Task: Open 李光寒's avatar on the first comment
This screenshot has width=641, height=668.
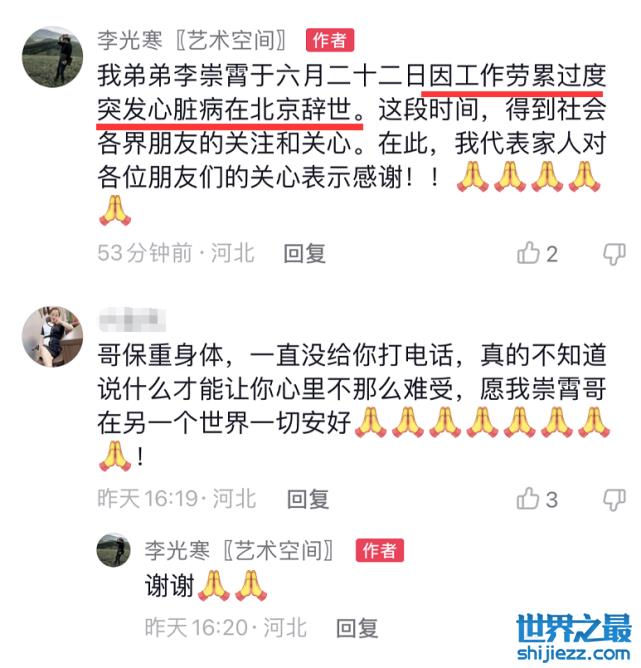Action: point(52,57)
